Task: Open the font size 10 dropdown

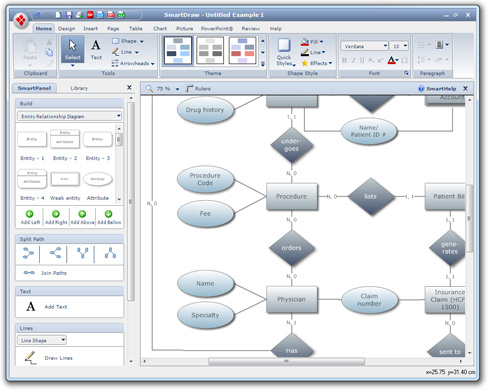Action: pos(405,46)
